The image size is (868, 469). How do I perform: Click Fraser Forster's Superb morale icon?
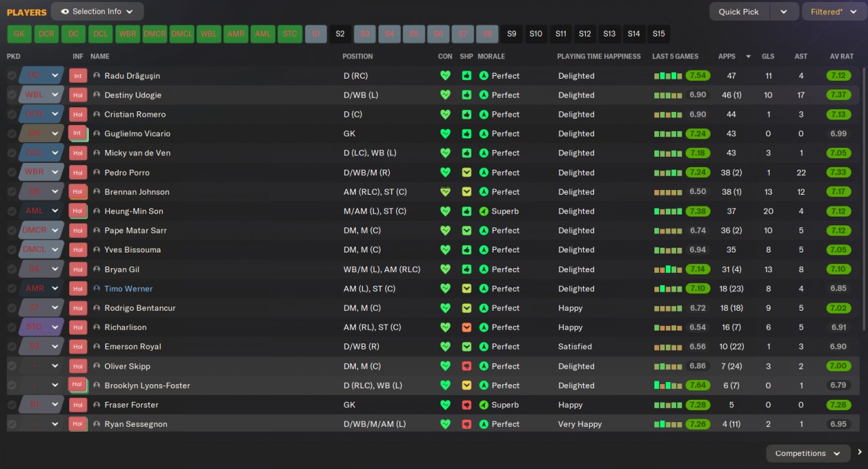tap(484, 405)
